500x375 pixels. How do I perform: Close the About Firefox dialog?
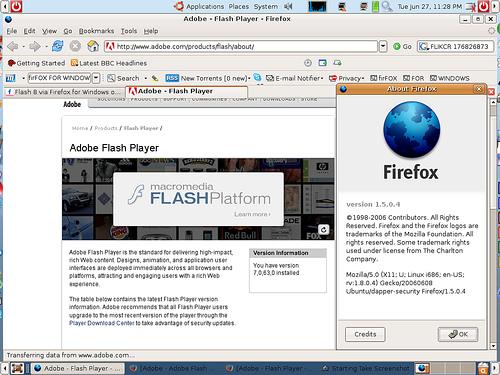tap(479, 89)
